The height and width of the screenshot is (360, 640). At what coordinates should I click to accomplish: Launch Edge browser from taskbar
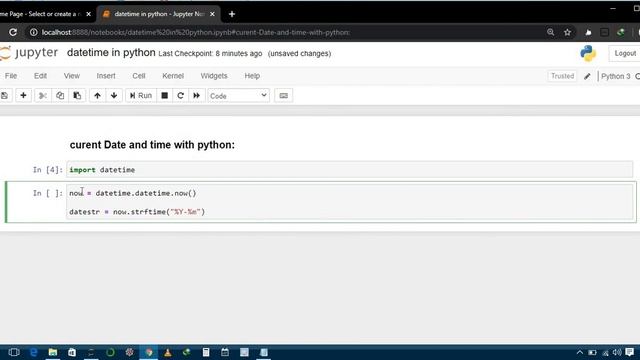33,352
